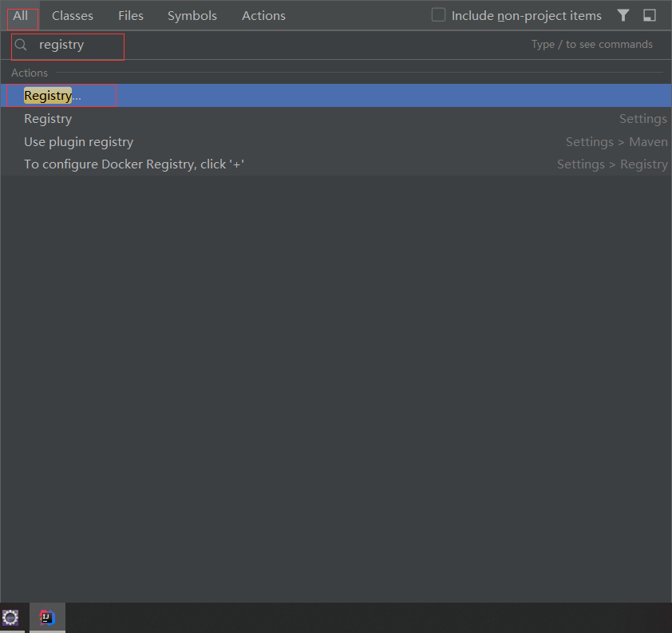The image size is (672, 633).
Task: Click the search magnifier icon
Action: (x=21, y=45)
